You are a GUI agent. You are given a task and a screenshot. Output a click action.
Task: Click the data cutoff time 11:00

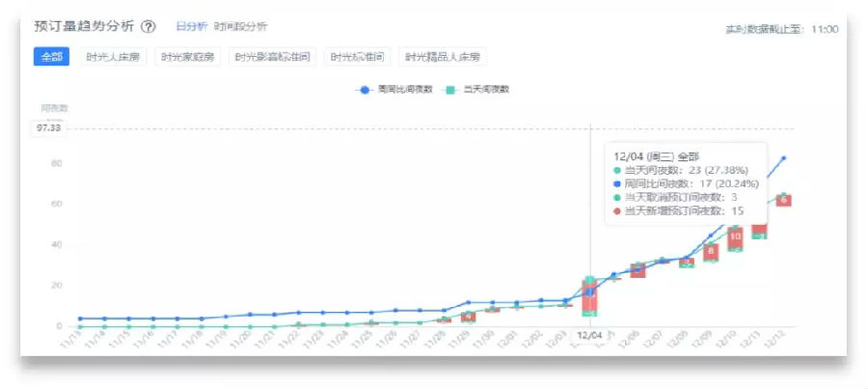click(825, 29)
